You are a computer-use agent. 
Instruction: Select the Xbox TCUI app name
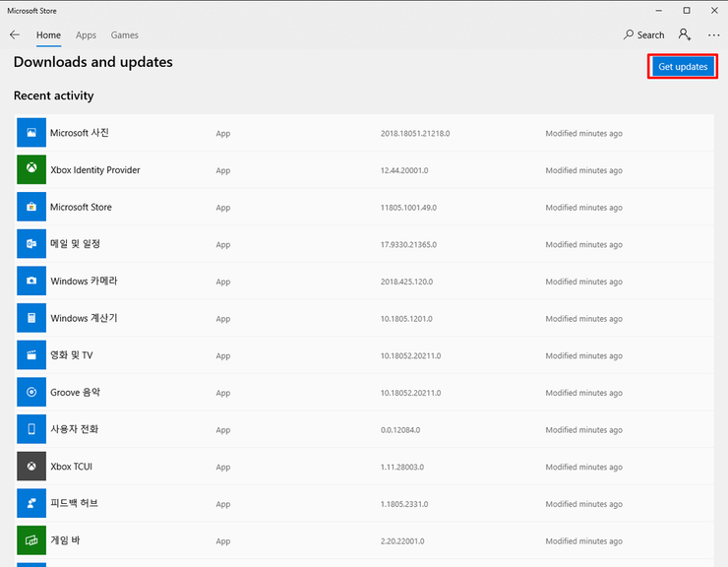point(71,467)
